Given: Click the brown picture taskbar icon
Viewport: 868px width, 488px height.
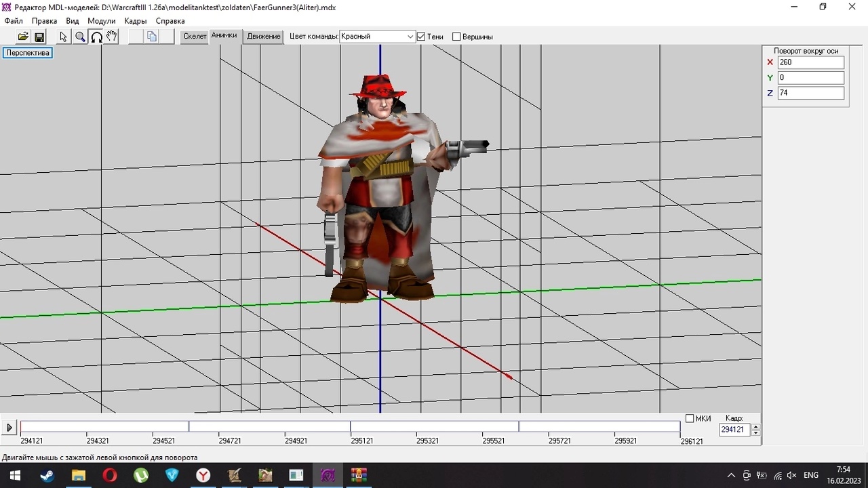Looking at the screenshot, I should click(x=266, y=475).
